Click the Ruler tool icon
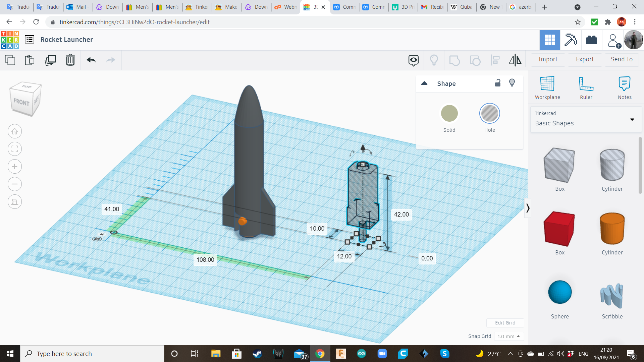 (586, 87)
